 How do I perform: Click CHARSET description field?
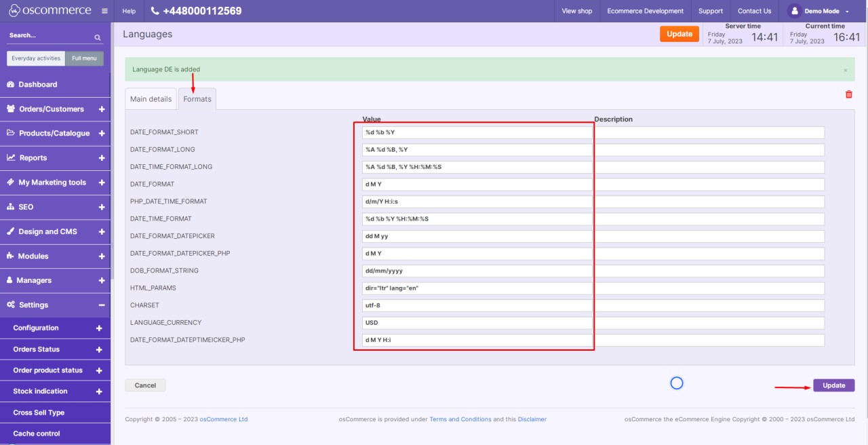pos(709,305)
